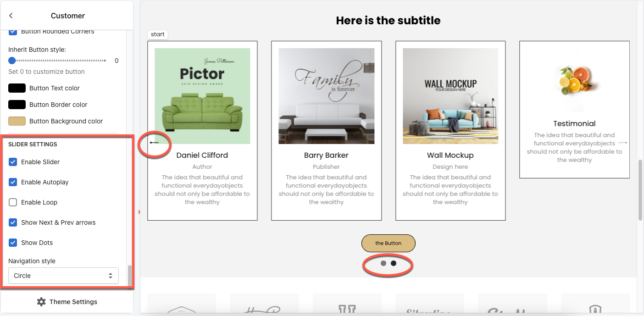Click the Family is forever image

[x=327, y=96]
